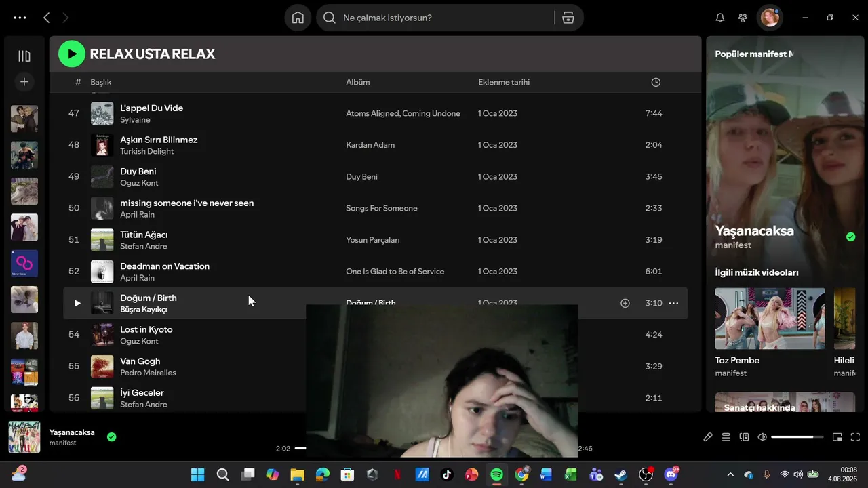
Task: Mute the volume with the speaker icon
Action: [x=762, y=437]
